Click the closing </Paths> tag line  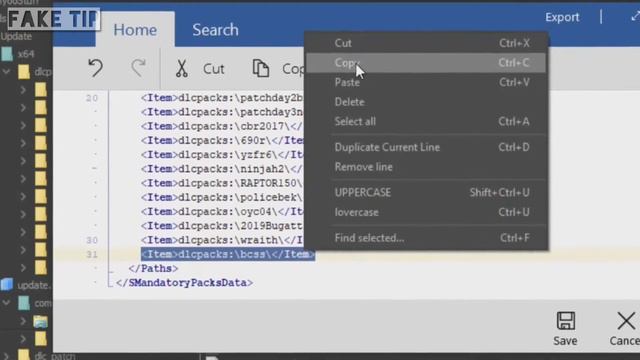(x=153, y=268)
